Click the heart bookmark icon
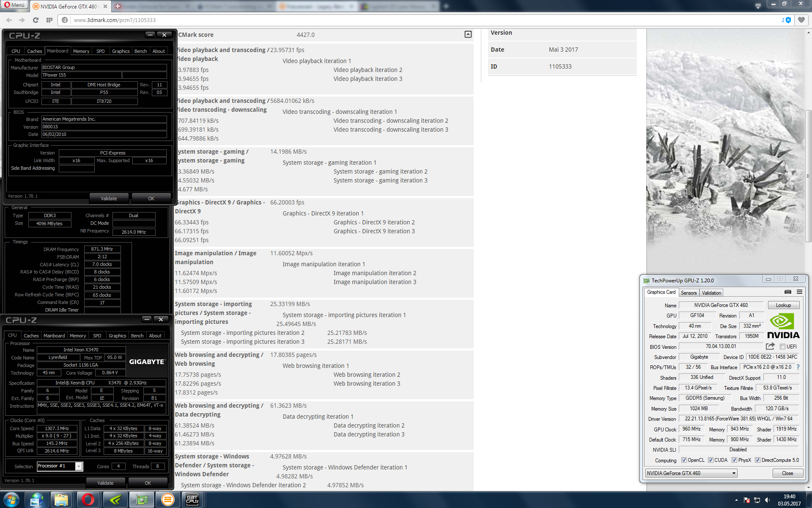Viewport: 812px width, 508px height. tap(801, 20)
